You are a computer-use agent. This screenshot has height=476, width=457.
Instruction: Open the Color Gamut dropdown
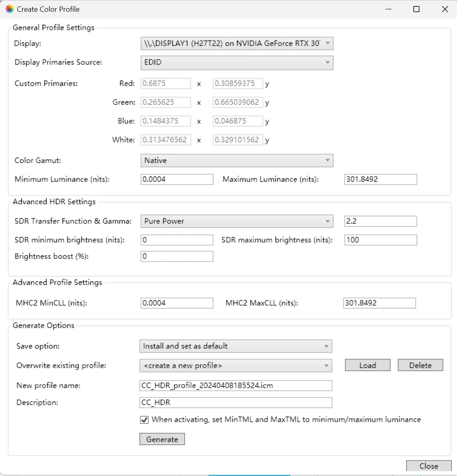(x=237, y=161)
